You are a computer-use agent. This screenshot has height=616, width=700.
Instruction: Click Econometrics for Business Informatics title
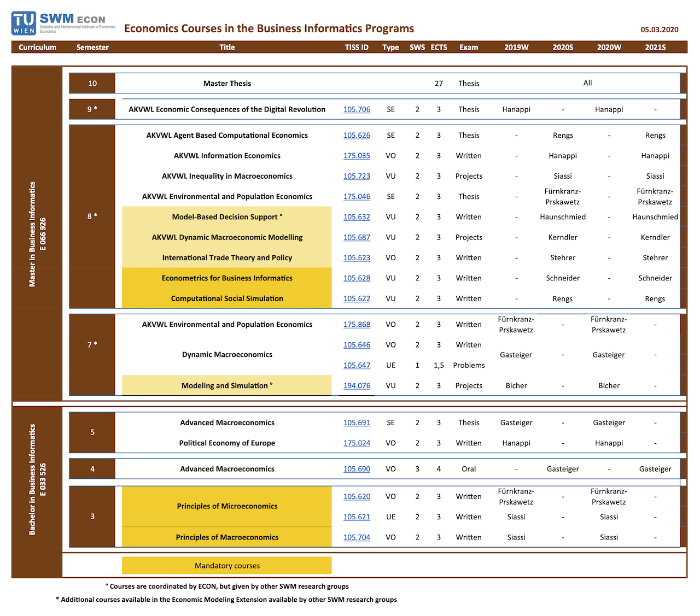tap(227, 278)
